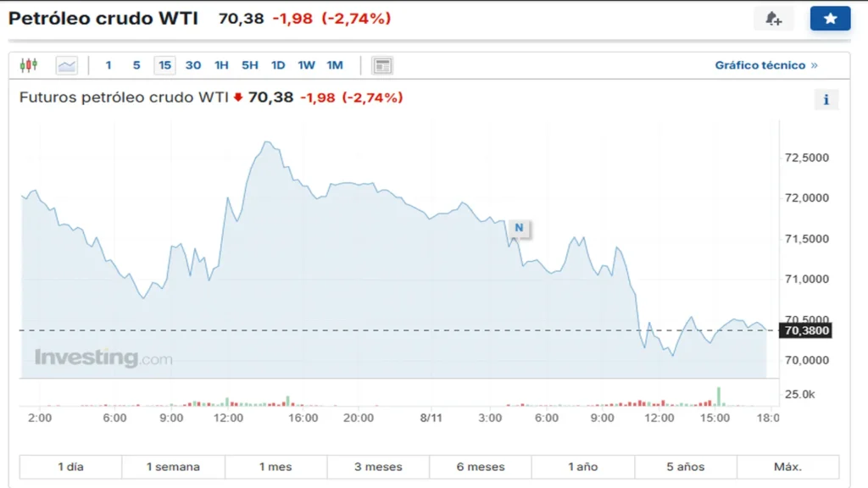Click the create alert bell icon
This screenshot has height=488, width=868.
(773, 19)
